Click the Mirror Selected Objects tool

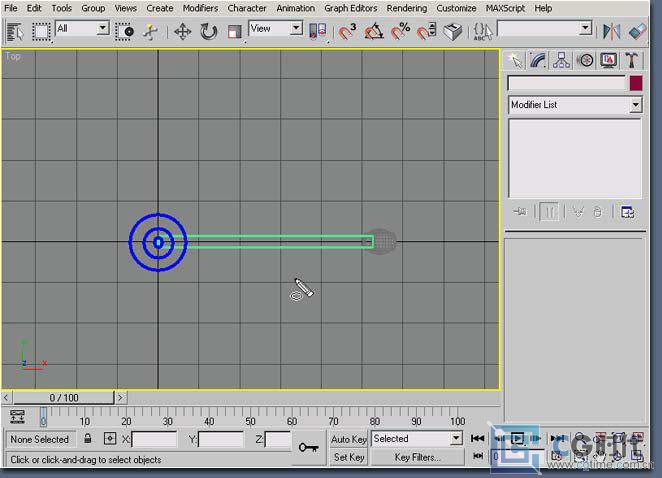click(611, 32)
